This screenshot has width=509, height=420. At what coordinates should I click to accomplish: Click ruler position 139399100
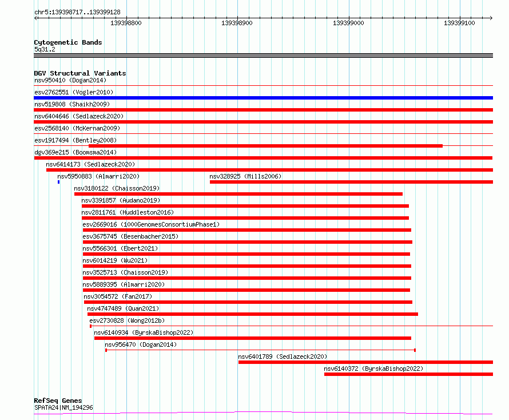coord(459,23)
